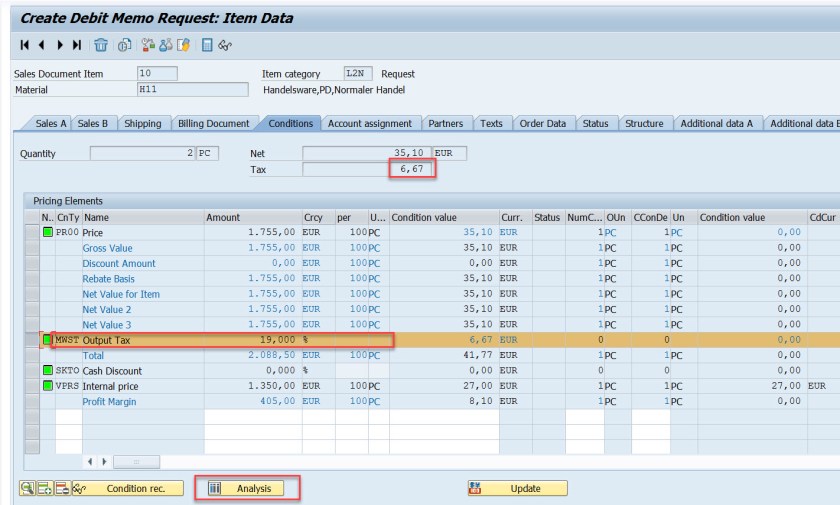Select the PR00 Price row selector
840x505 pixels.
32,233
